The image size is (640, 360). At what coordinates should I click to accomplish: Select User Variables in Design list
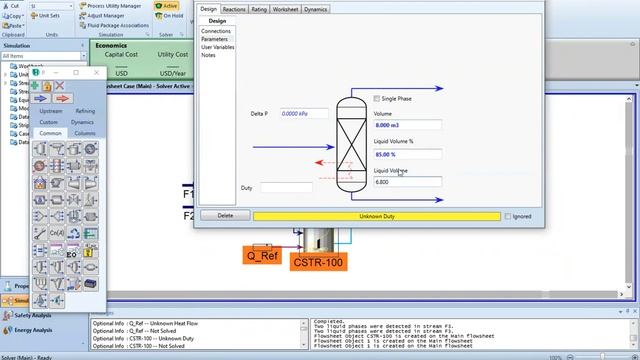218,47
